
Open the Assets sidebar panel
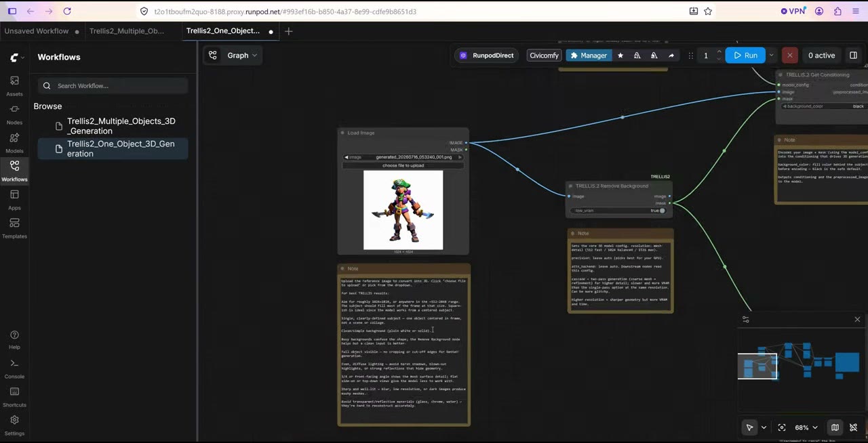(14, 86)
